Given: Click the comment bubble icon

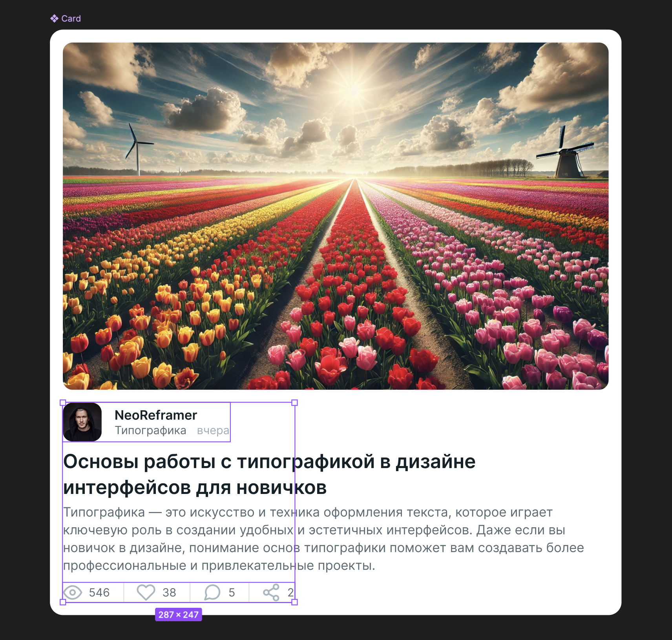Looking at the screenshot, I should pyautogui.click(x=212, y=592).
